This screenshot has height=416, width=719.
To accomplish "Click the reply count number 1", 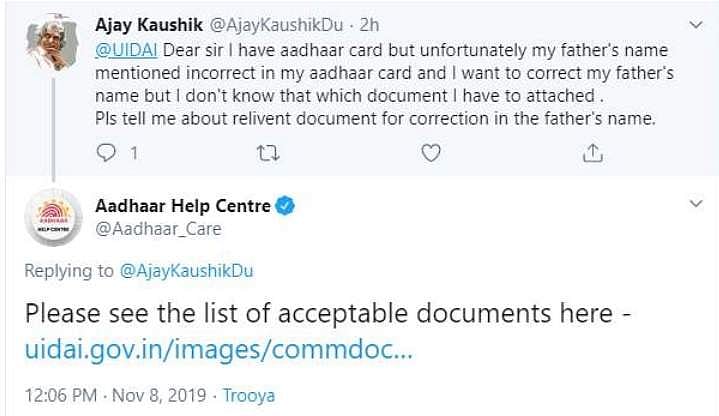I will pyautogui.click(x=131, y=153).
